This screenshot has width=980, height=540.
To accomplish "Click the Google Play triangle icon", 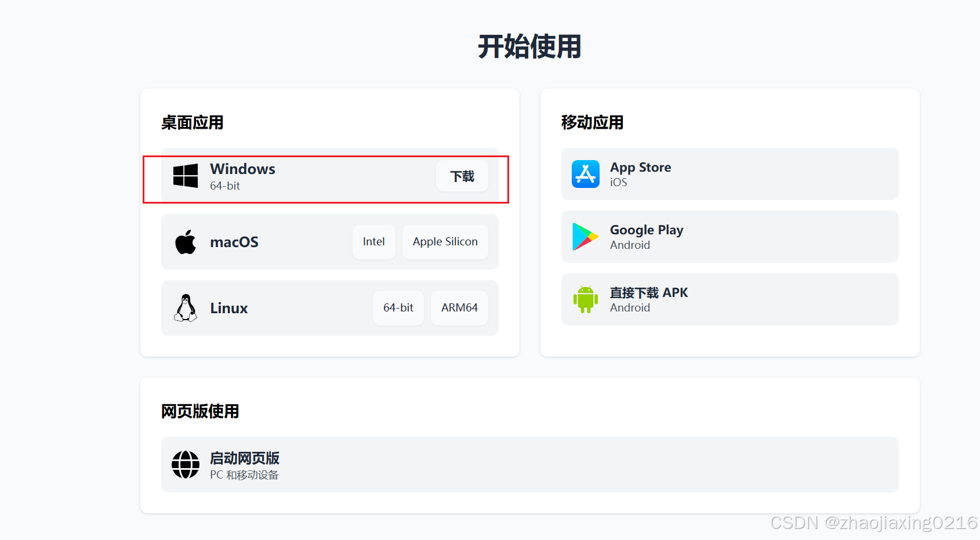I will pyautogui.click(x=586, y=237).
